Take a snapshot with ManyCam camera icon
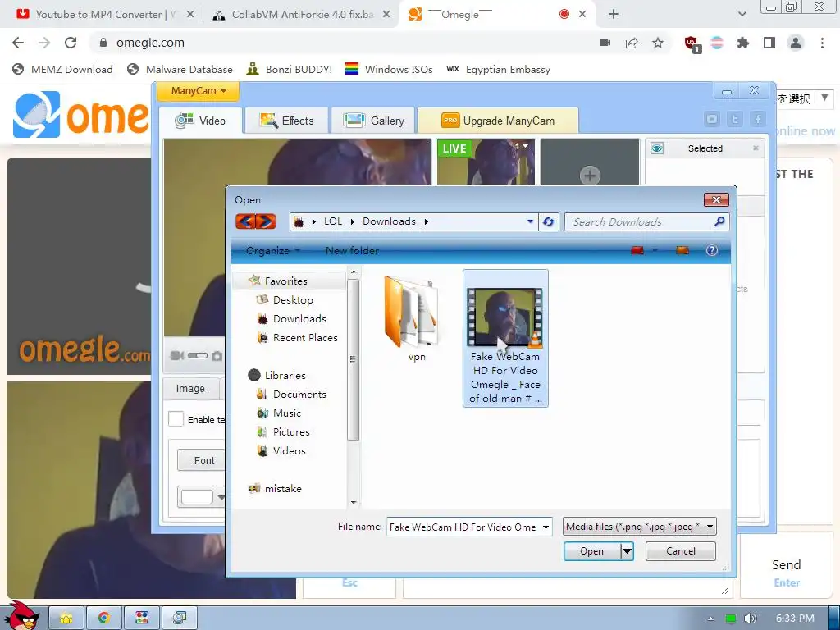840x630 pixels. pyautogui.click(x=217, y=356)
